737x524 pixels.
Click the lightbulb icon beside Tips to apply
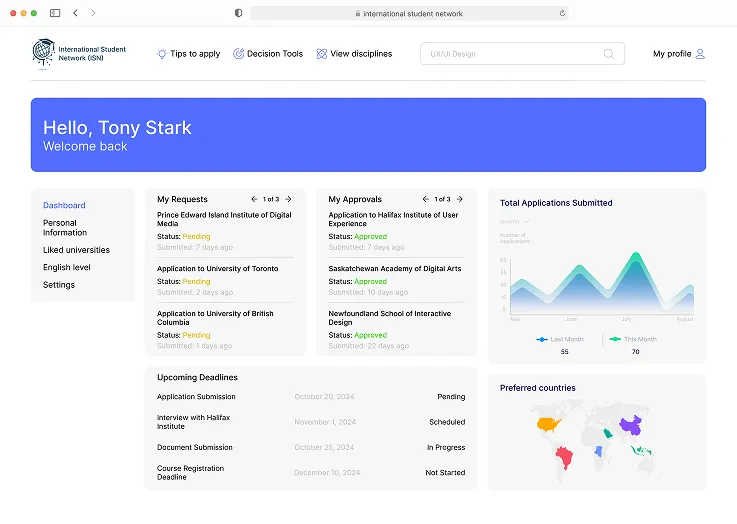162,54
